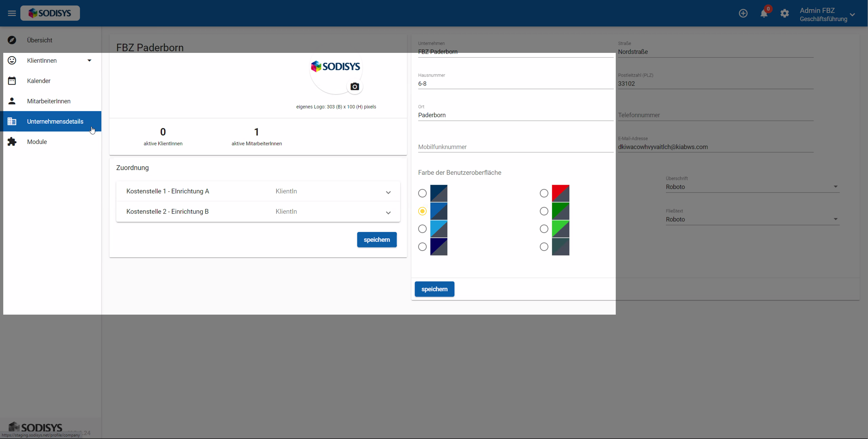This screenshot has width=868, height=439.
Task: Click the 'FBZ Paderborn' heading
Action: [x=150, y=47]
